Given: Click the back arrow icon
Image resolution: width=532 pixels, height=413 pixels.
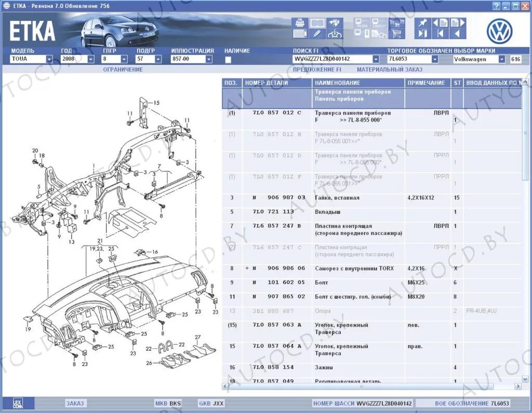Looking at the screenshot, I should click(x=458, y=34).
